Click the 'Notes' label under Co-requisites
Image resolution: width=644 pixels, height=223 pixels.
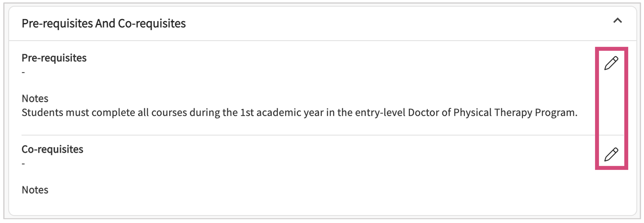click(35, 190)
